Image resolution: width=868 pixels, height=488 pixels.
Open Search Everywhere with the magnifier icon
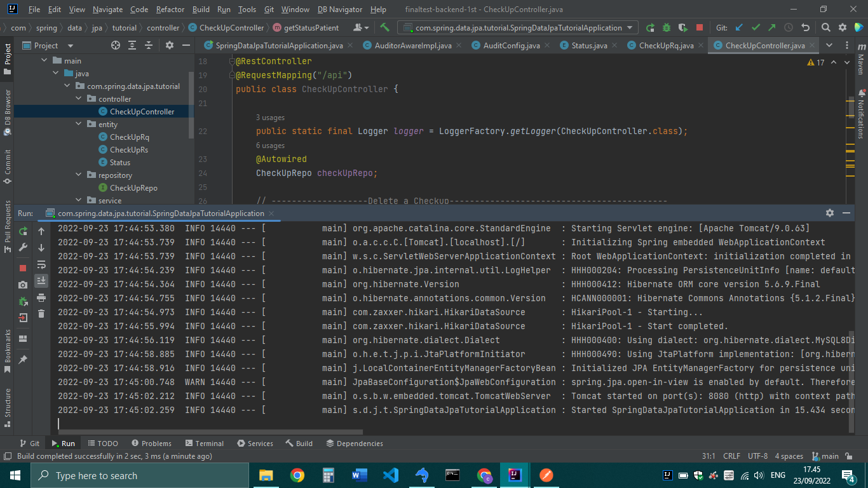point(826,28)
